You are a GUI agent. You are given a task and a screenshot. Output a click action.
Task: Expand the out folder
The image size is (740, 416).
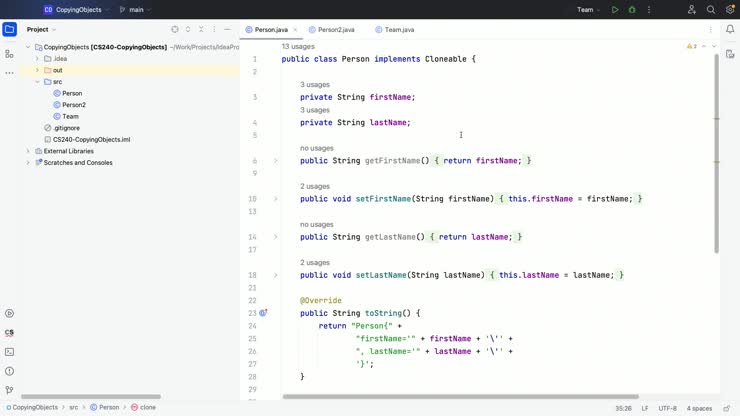pos(37,70)
